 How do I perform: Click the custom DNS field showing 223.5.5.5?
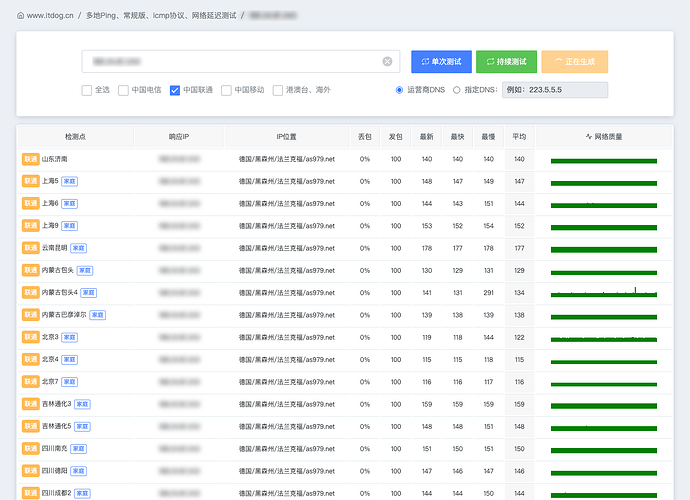(x=555, y=90)
